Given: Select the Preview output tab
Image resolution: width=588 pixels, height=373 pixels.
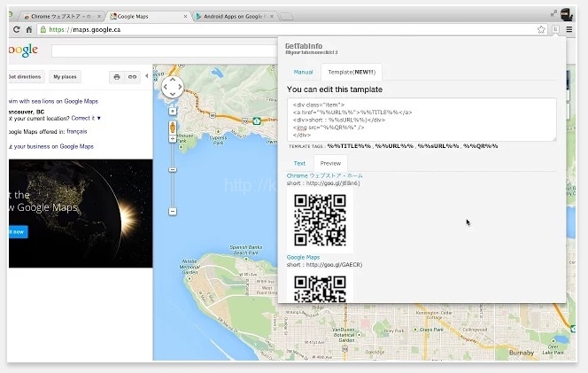Looking at the screenshot, I should click(x=330, y=163).
